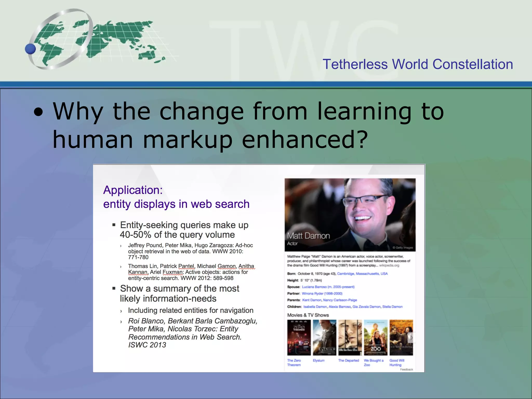Open the Elysium movie poster
The image size is (532, 399).
point(324,337)
